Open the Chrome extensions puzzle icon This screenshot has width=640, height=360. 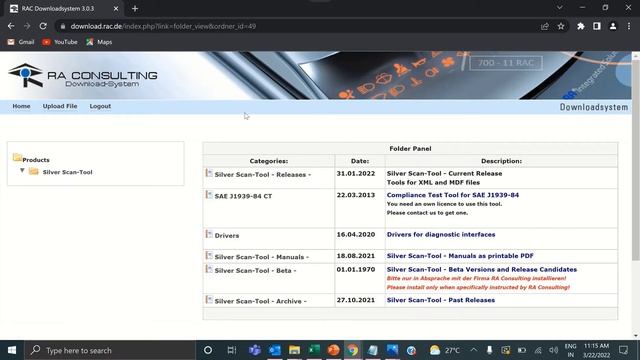[x=580, y=26]
